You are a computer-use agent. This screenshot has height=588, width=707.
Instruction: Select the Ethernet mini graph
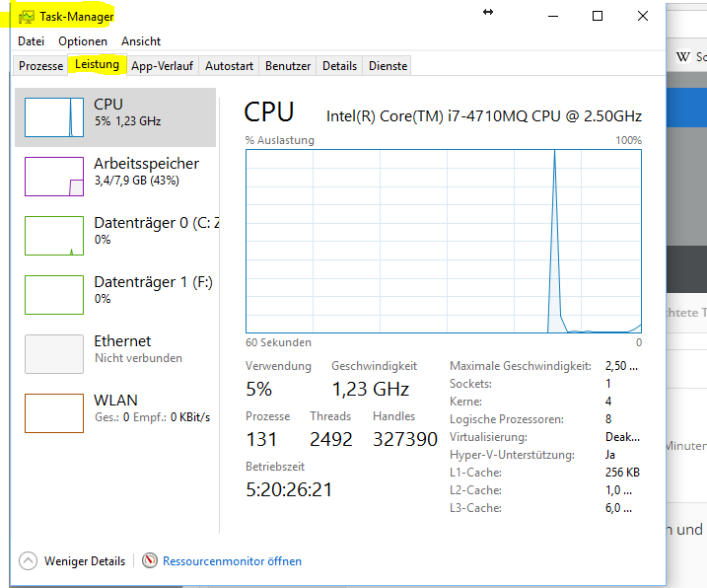tap(54, 354)
